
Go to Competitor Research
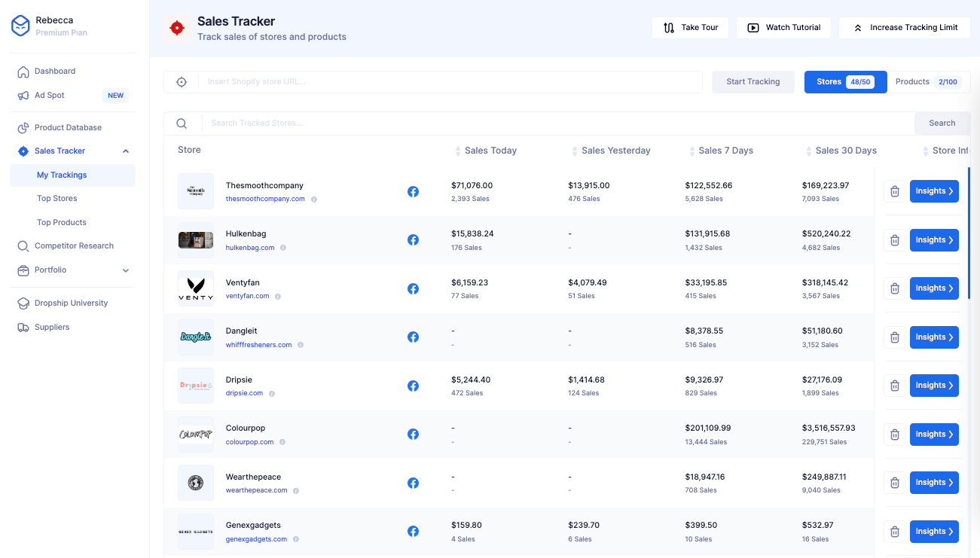click(x=72, y=246)
